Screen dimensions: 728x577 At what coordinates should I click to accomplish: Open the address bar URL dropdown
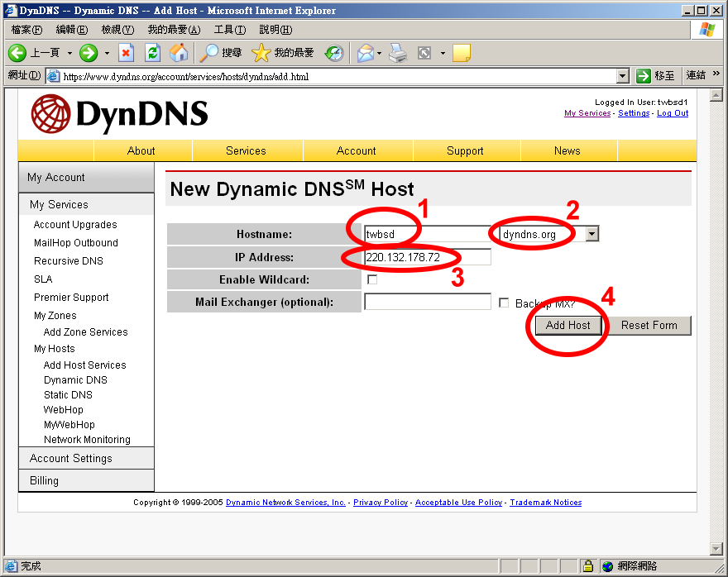pos(623,76)
